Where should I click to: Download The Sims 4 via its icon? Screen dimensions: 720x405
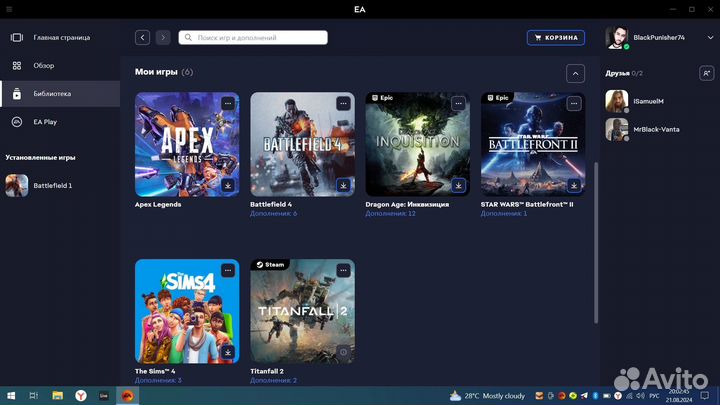tap(228, 352)
